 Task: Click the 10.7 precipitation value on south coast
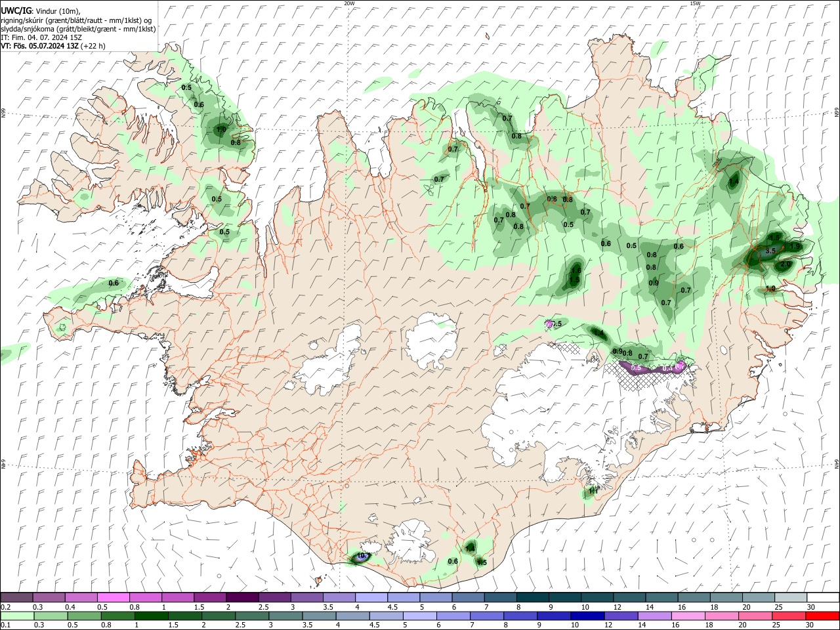click(363, 556)
